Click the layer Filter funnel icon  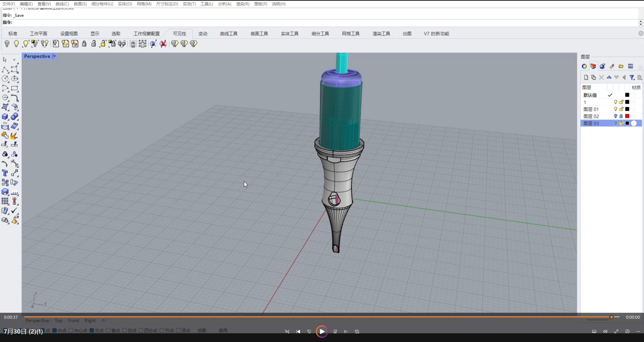tap(632, 77)
